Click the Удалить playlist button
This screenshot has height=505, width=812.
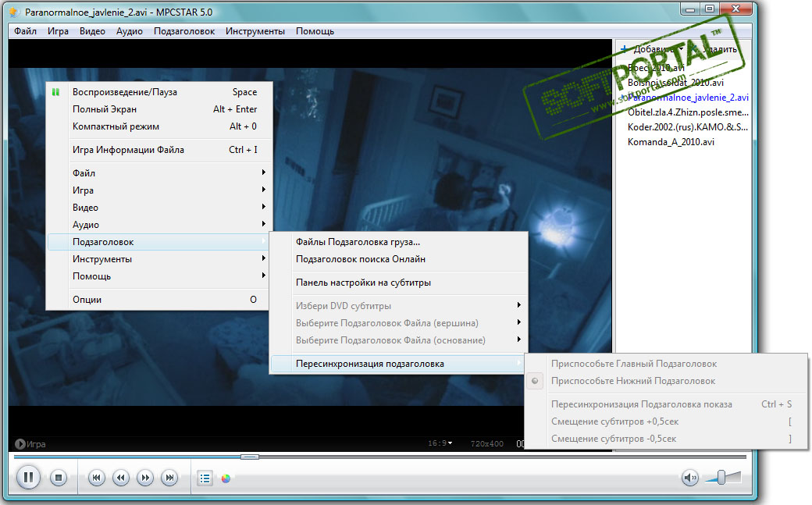point(714,48)
